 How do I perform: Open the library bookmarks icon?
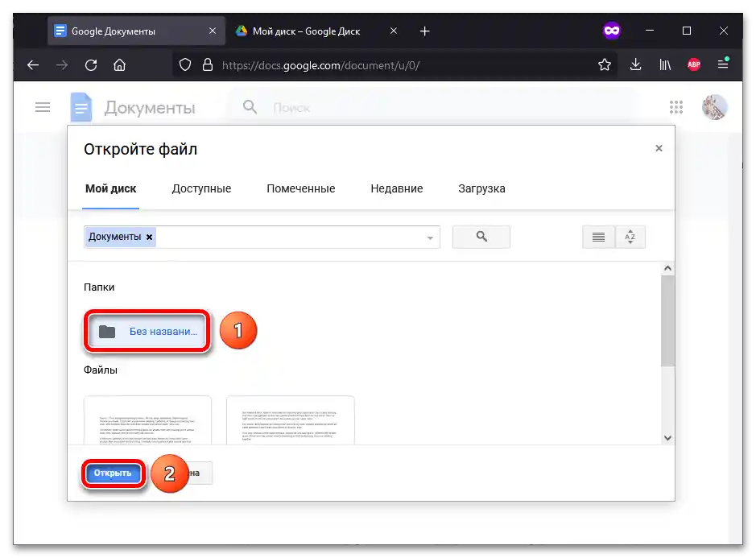pos(665,64)
